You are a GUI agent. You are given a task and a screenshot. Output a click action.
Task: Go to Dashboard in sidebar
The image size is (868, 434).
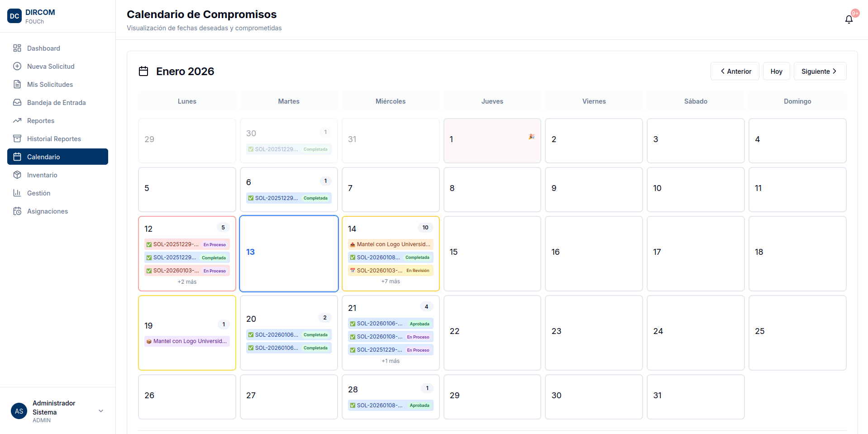tap(57, 48)
